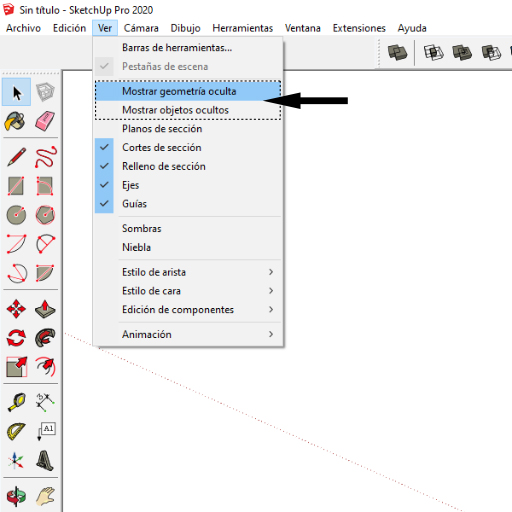Toggle Mostrar geometría oculta

(x=188, y=91)
